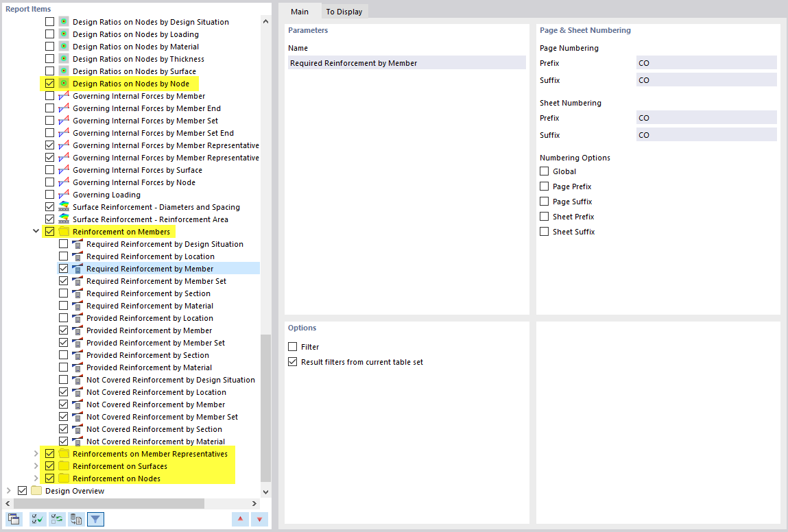Click the icon of Required Reinforcement by Section
Viewport: 788px width, 532px height.
pos(77,293)
